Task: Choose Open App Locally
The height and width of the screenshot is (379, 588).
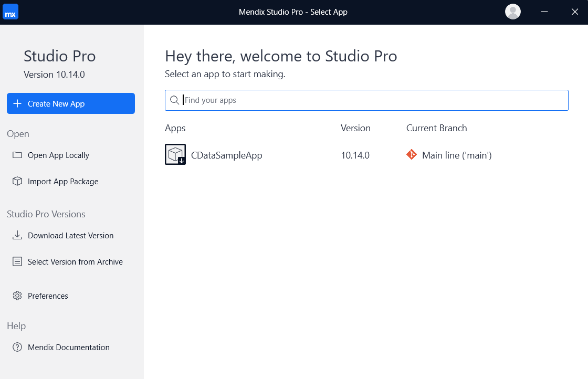Action: 58,155
